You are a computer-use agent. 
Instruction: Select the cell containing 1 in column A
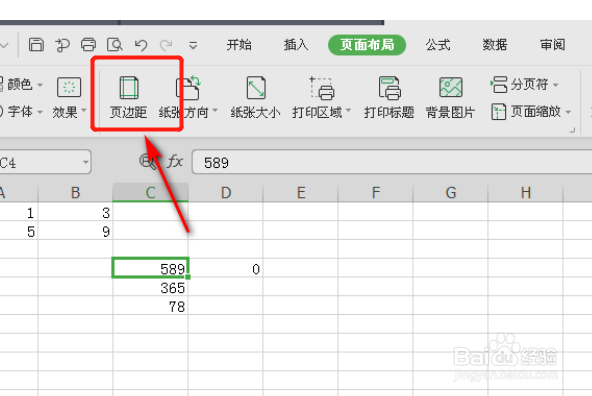[x=19, y=212]
